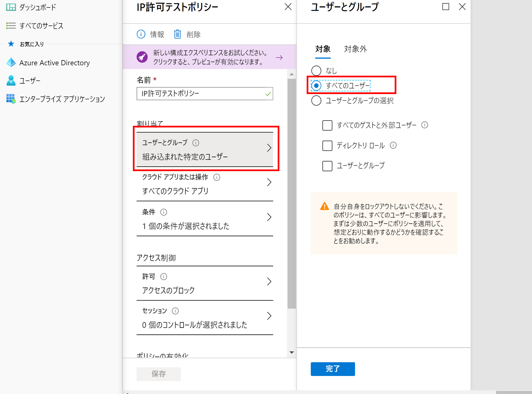The height and width of the screenshot is (394, 532).
Task: Click the 削除 trash icon
Action: click(x=177, y=34)
